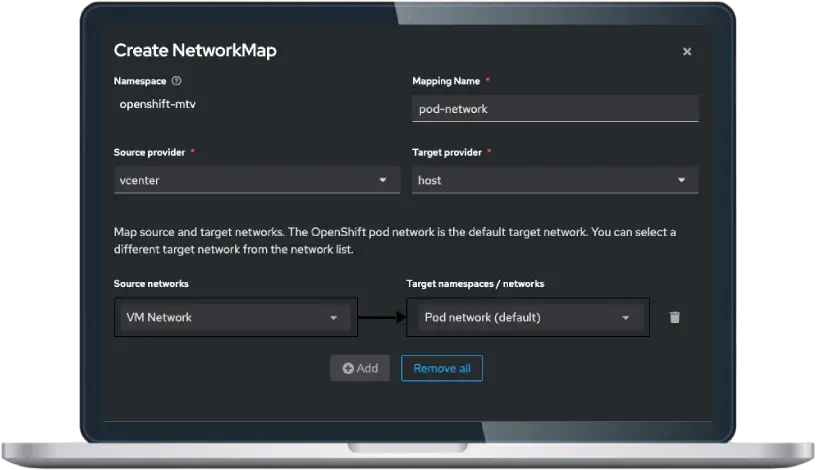This screenshot has width=816, height=470.
Task: Click the Add mapping button
Action: click(360, 368)
